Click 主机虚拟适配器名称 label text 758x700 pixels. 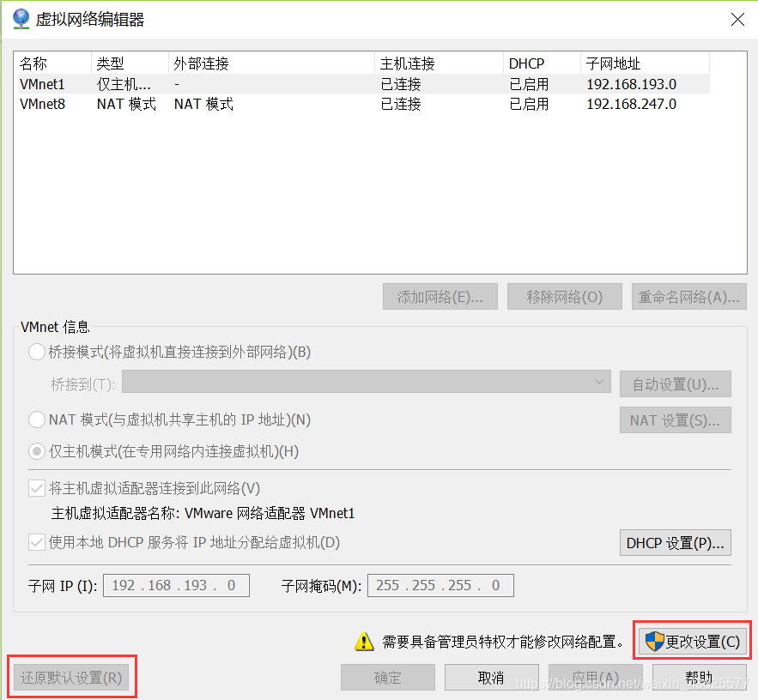pyautogui.click(x=116, y=513)
